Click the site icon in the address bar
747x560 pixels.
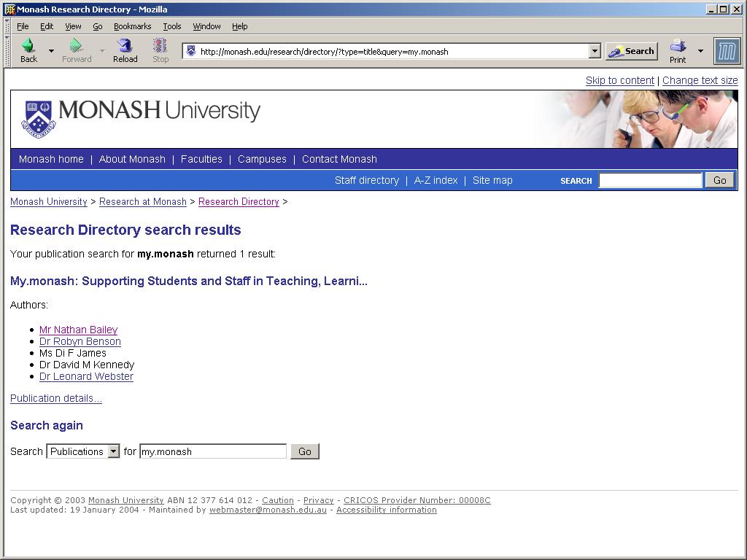[x=191, y=51]
